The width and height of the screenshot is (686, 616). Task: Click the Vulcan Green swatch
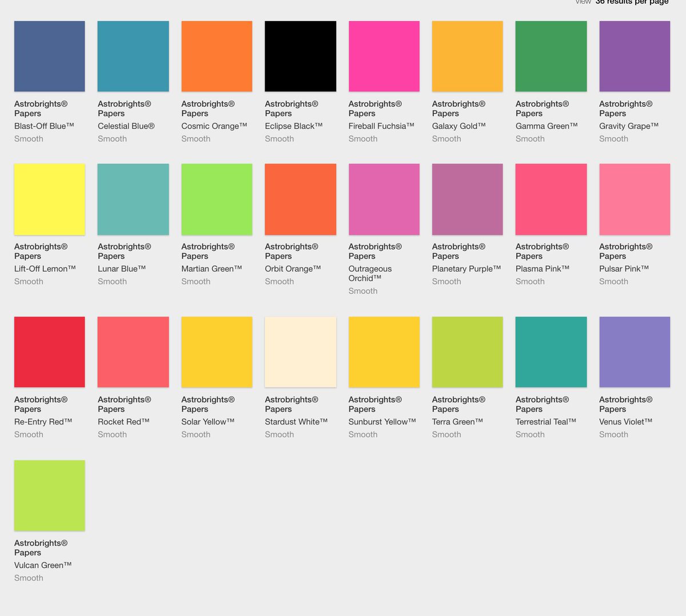[x=50, y=496]
